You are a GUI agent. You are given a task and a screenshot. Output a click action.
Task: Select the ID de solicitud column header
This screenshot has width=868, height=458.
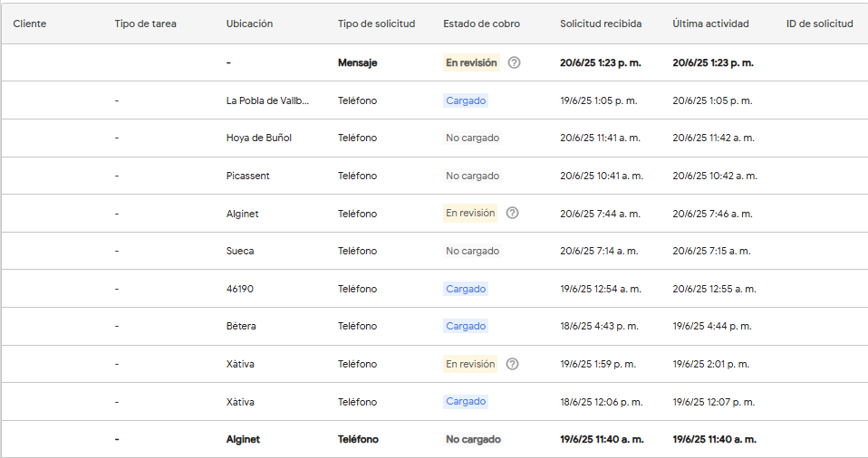pos(820,24)
